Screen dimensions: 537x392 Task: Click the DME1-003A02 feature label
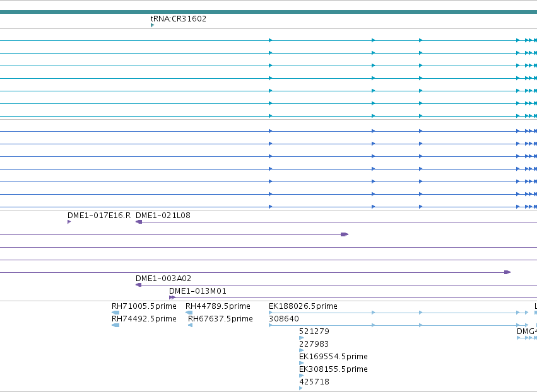click(163, 279)
